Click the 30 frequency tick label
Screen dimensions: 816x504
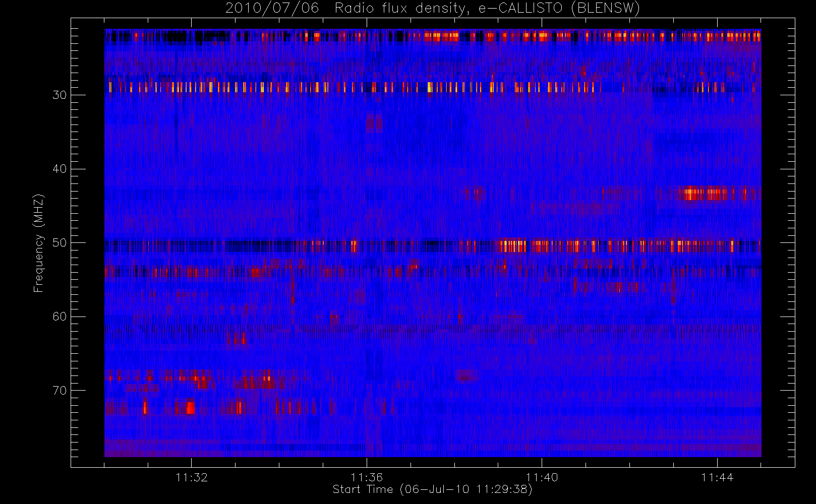pos(60,95)
